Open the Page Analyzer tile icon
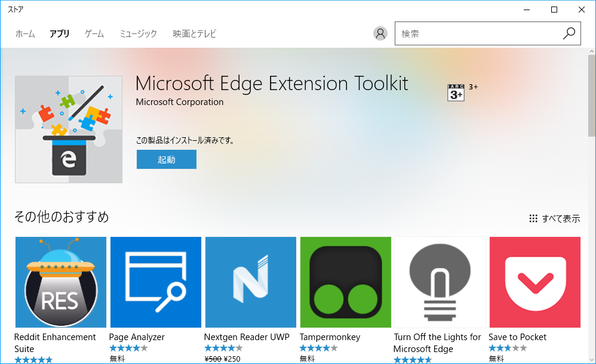 point(156,282)
